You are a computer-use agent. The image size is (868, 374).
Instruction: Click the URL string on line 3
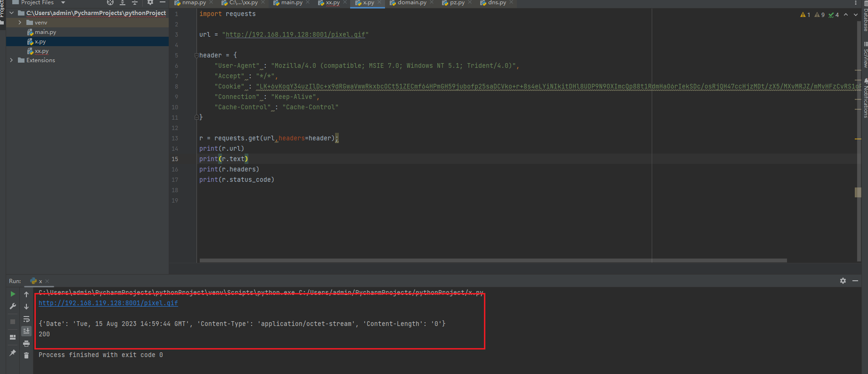pyautogui.click(x=295, y=35)
